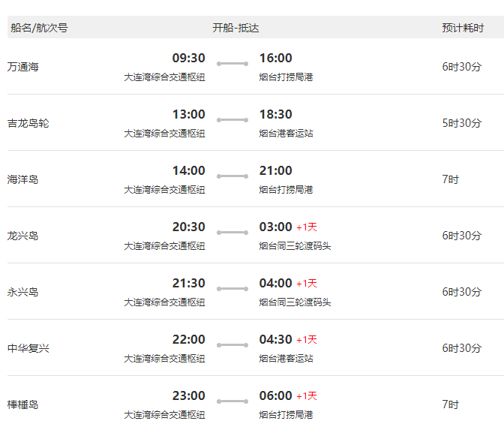Click 烟台同三轮渡码头 under 03:00 arrival
The image size is (504, 427).
point(295,246)
